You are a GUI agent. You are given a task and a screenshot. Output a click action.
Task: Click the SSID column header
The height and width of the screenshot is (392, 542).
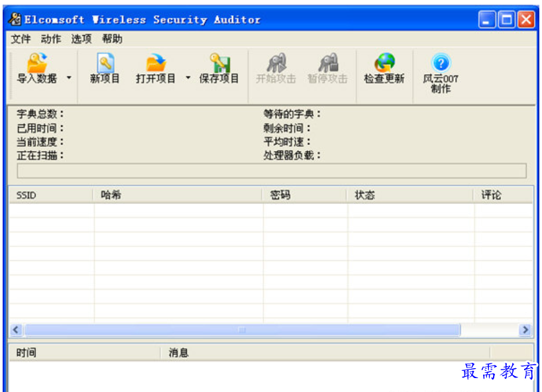tap(51, 195)
